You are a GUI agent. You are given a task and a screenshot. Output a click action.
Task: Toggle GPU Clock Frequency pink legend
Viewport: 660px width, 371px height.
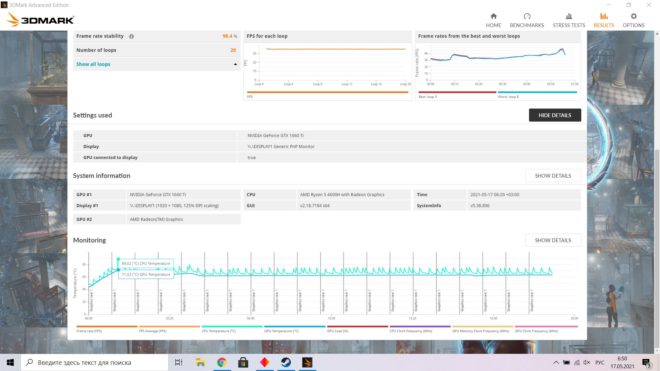point(546,328)
